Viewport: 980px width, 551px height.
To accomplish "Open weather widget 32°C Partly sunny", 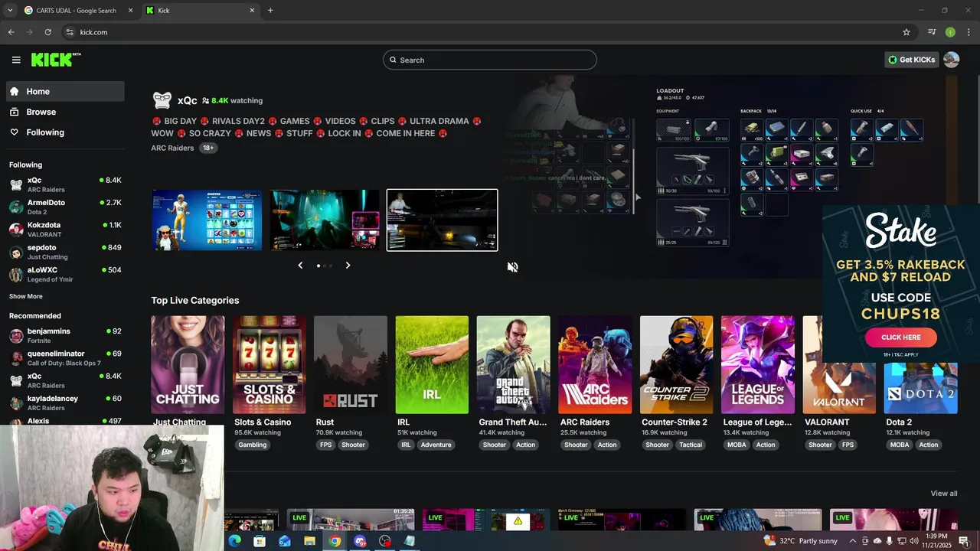I will [x=801, y=541].
